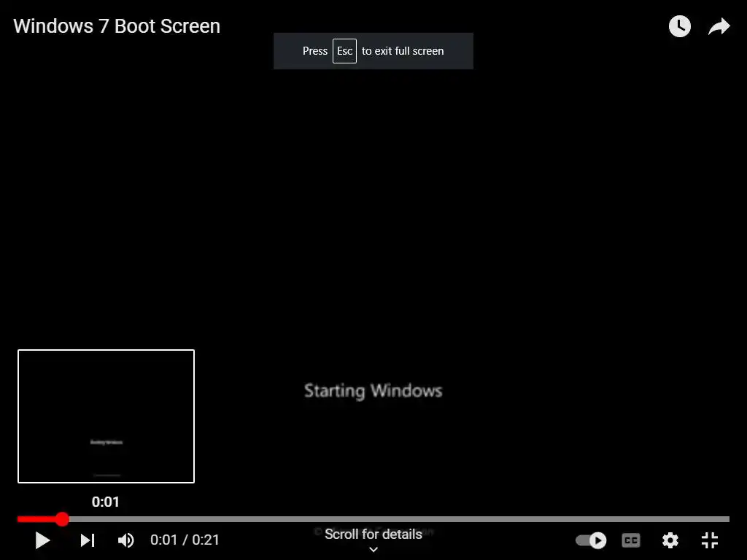Click the seek preview thumbnail
Image resolution: width=747 pixels, height=560 pixels.
107,416
